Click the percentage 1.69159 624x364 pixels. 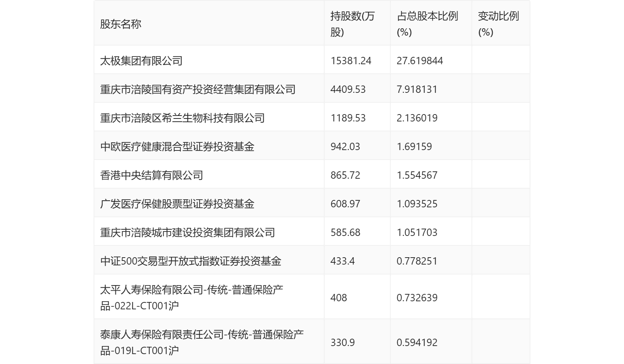pos(414,146)
